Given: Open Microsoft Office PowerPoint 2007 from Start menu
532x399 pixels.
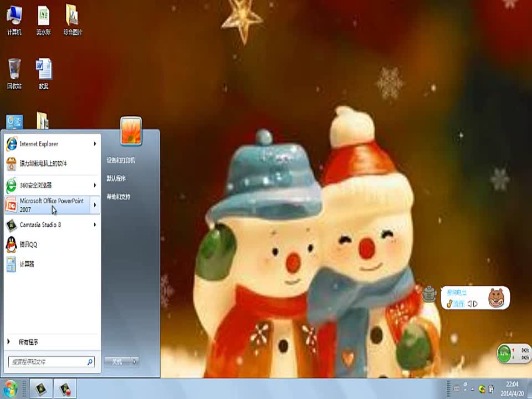Looking at the screenshot, I should coord(51,204).
